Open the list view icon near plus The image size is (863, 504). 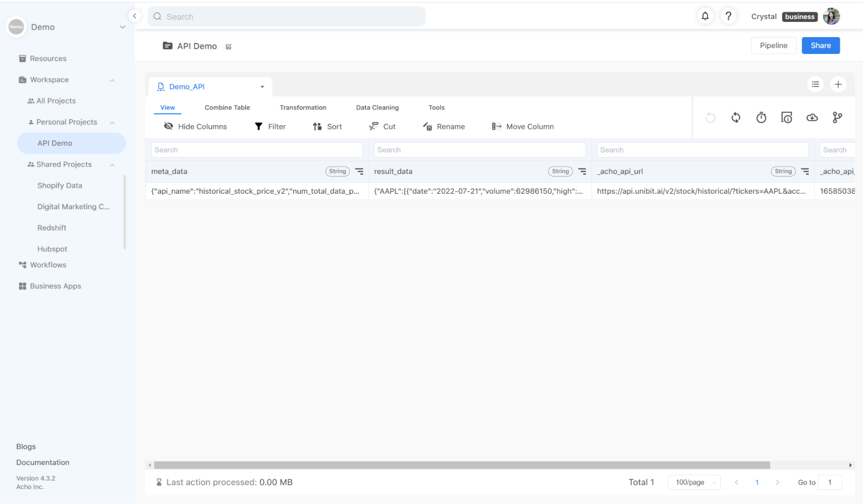coord(815,84)
